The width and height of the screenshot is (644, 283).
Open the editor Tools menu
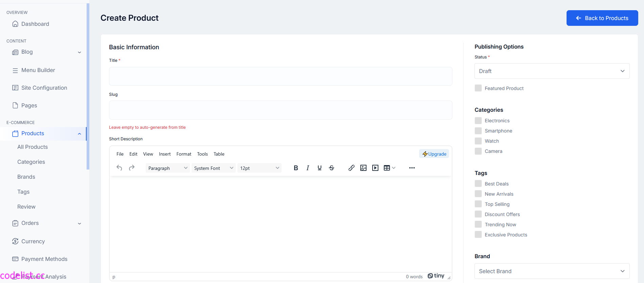pos(202,154)
